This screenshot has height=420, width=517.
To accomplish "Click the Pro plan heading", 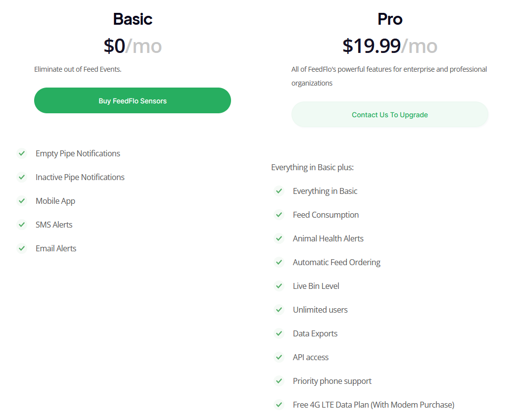I will [x=390, y=19].
